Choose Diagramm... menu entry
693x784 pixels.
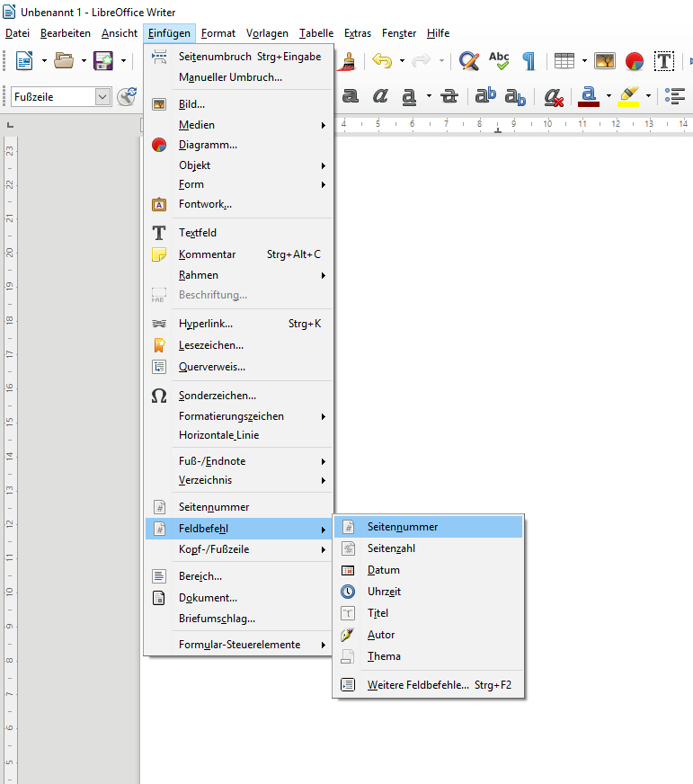(238, 145)
